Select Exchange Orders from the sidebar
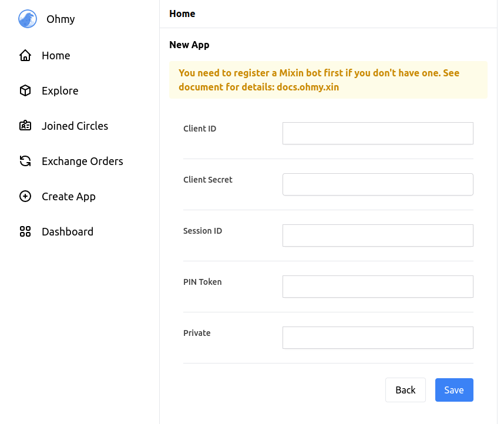The image size is (504, 424). point(82,161)
